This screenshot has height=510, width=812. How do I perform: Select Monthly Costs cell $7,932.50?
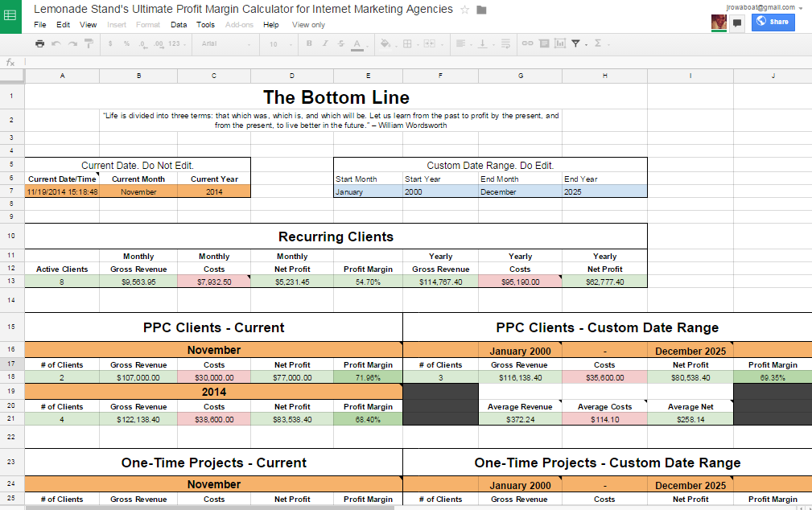214,282
